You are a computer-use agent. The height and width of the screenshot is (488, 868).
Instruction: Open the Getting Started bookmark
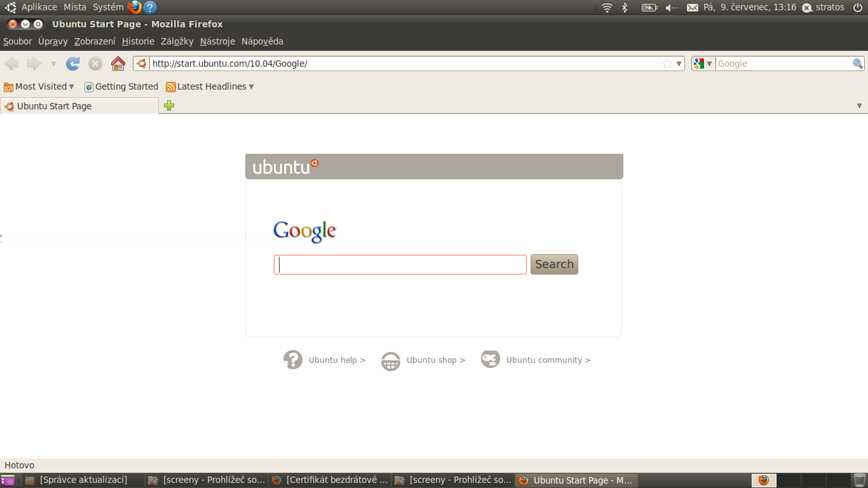point(121,86)
